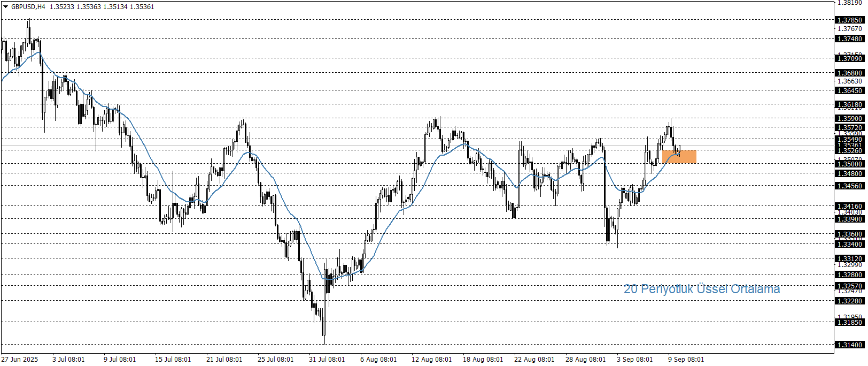This screenshot has height=366, width=868.
Task: Click the '31 Jul 08:01' time axis label
Action: (x=327, y=360)
